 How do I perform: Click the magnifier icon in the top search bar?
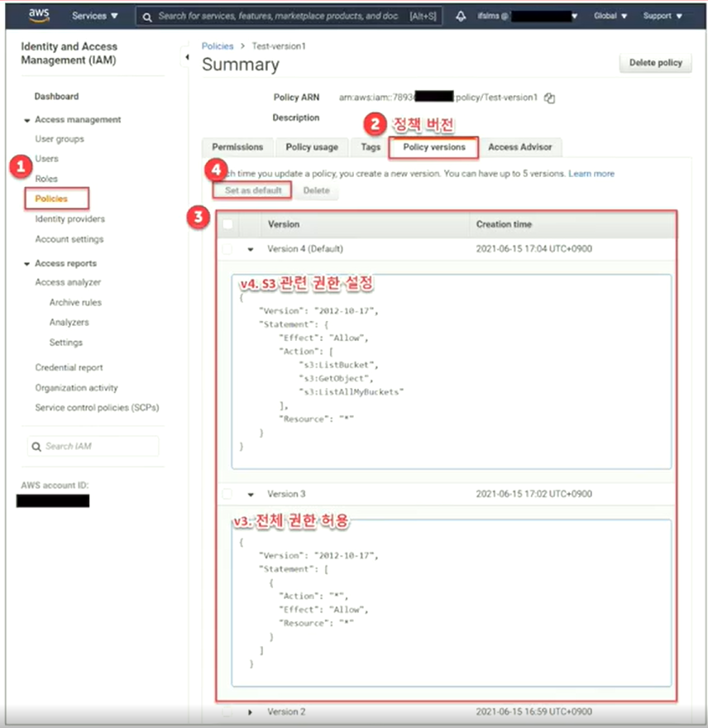point(147,17)
